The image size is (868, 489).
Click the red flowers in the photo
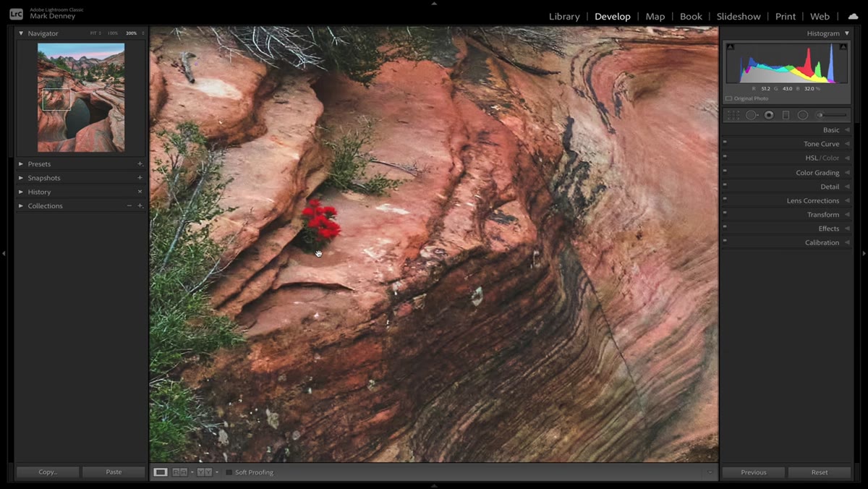click(x=320, y=220)
